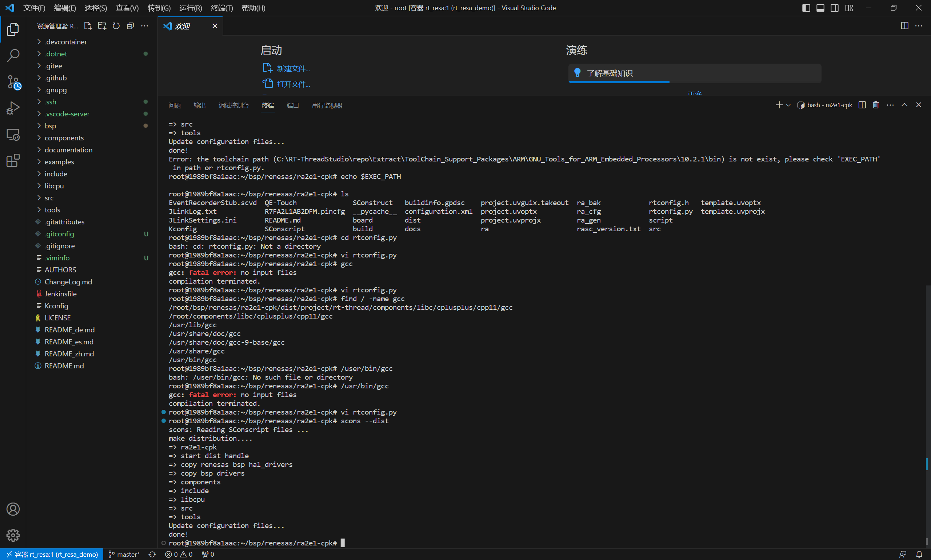
Task: Toggle secondary side bar visibility
Action: (835, 8)
